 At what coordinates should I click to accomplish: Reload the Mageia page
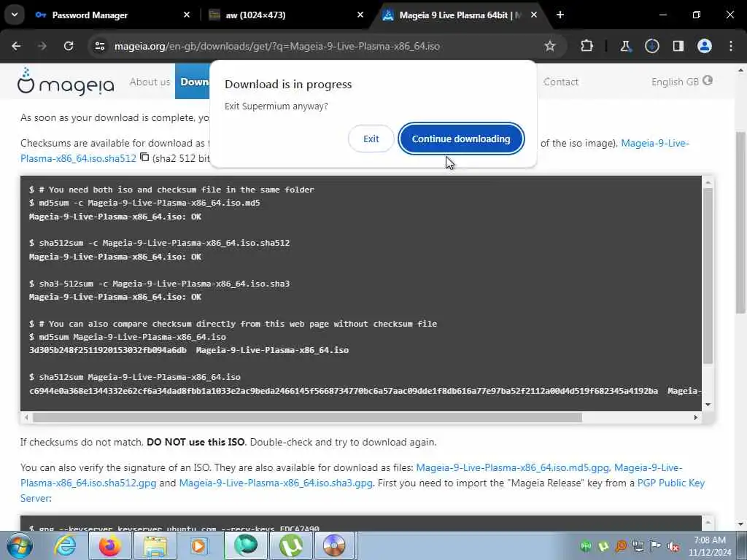[x=69, y=46]
